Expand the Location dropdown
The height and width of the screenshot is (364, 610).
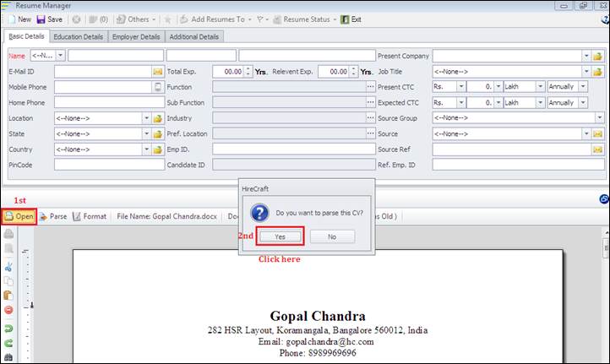[145, 118]
